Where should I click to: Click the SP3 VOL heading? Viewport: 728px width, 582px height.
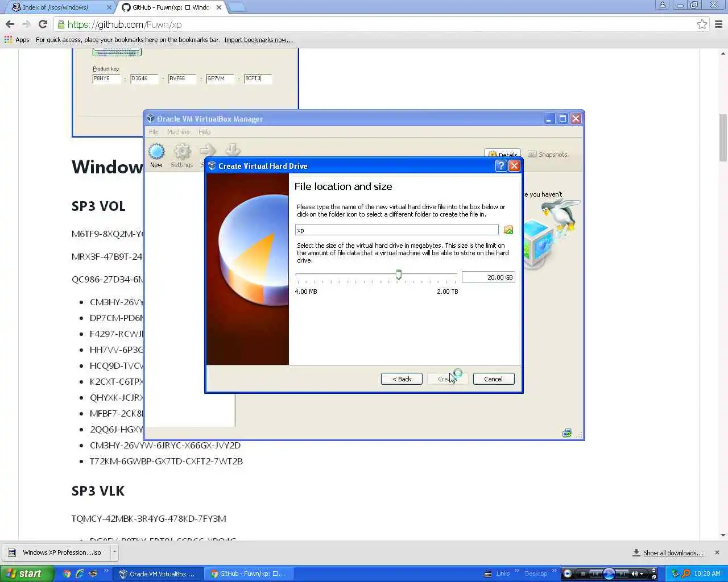click(x=98, y=206)
